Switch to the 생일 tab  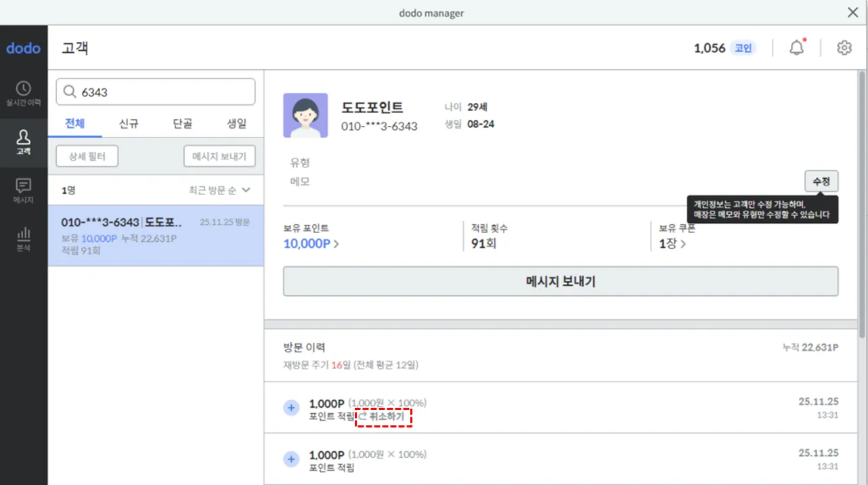point(236,124)
